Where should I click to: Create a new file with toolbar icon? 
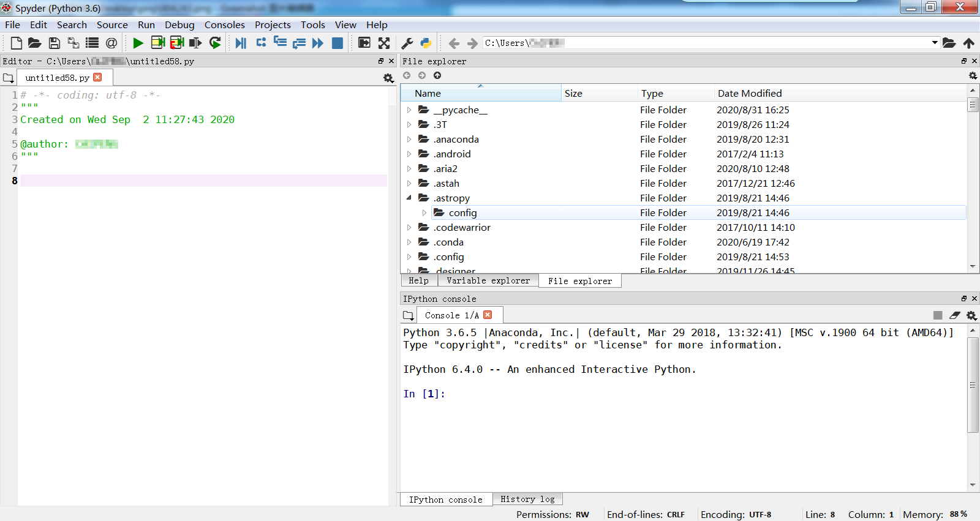coord(17,43)
